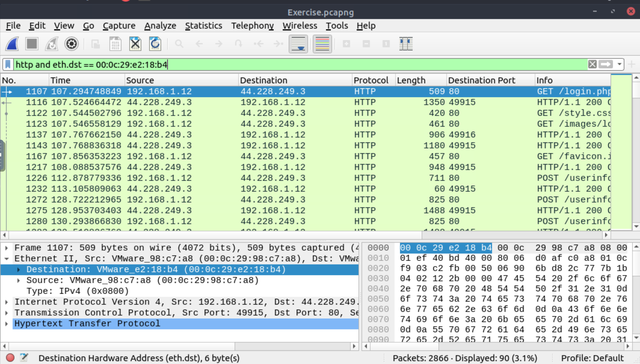Open display filter history dropdown
The image size is (640, 364).
[x=619, y=65]
